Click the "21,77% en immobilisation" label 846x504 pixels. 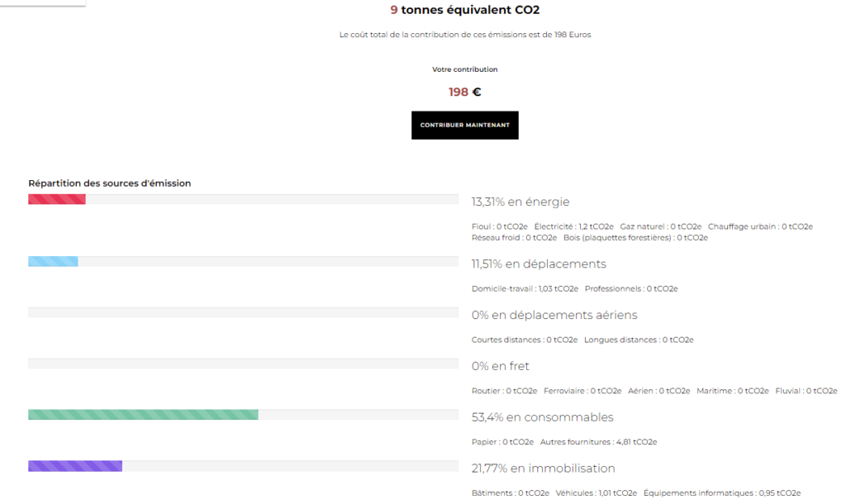[543, 468]
